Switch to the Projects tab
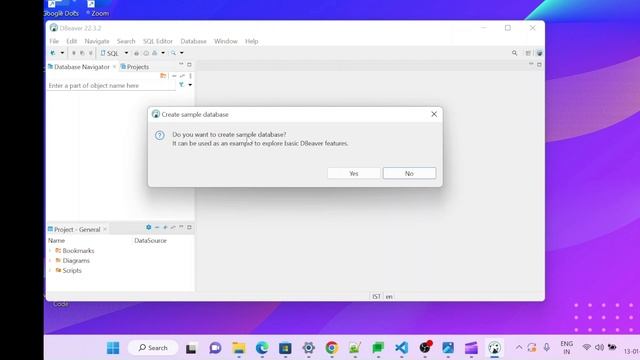The image size is (640, 360). (135, 67)
